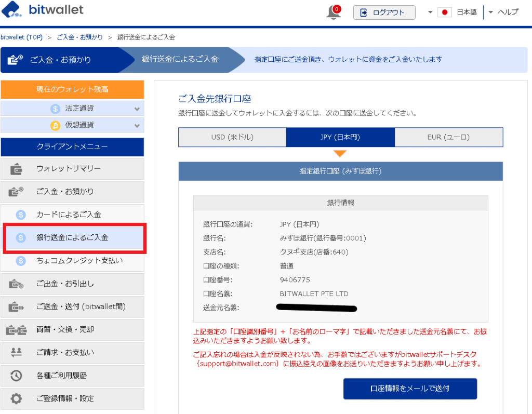The height and width of the screenshot is (414, 532).
Task: Click the dollar coin icon beside 法定通貨
Action: (55, 109)
